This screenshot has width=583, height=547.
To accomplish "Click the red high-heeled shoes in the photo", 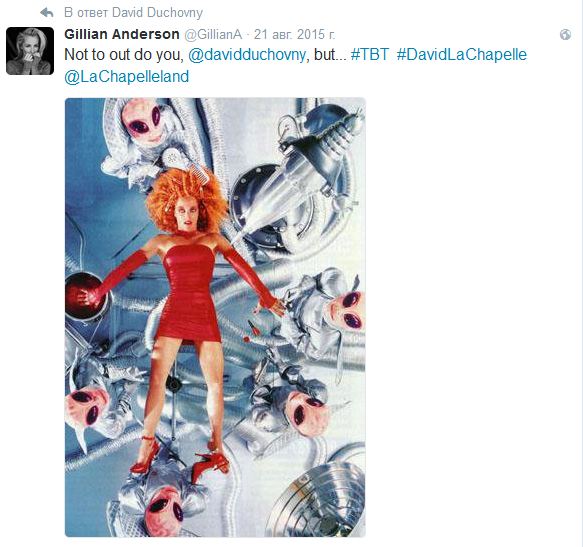I will pyautogui.click(x=178, y=458).
